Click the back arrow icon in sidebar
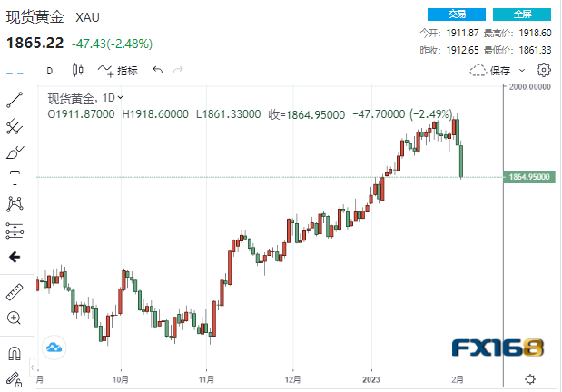562x392 pixels. [x=15, y=257]
